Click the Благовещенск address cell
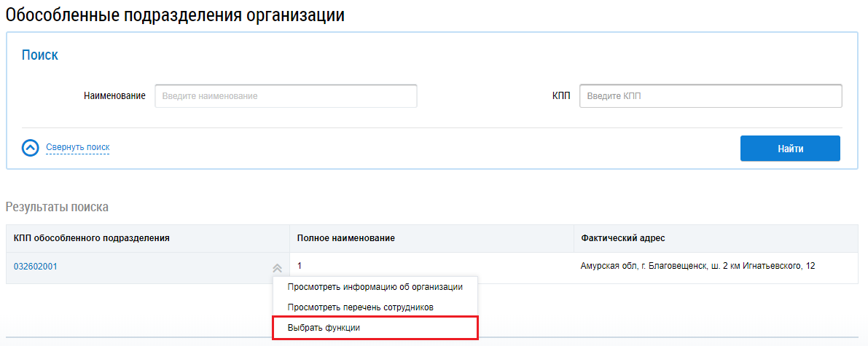The width and height of the screenshot is (868, 346). 697,266
